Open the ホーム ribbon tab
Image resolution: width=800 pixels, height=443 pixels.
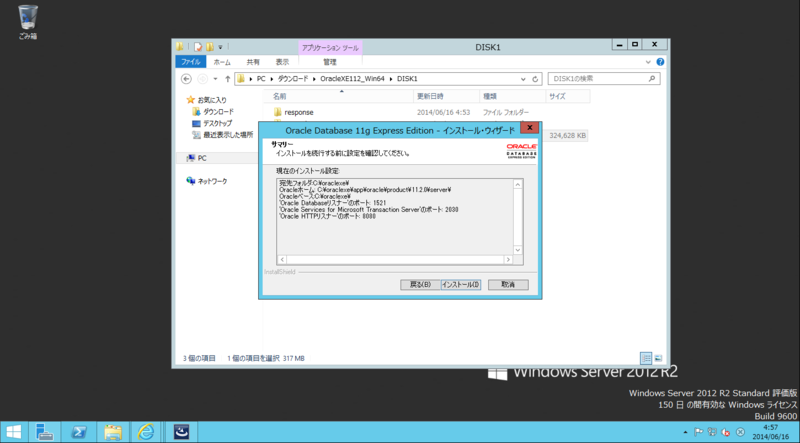[x=222, y=62]
